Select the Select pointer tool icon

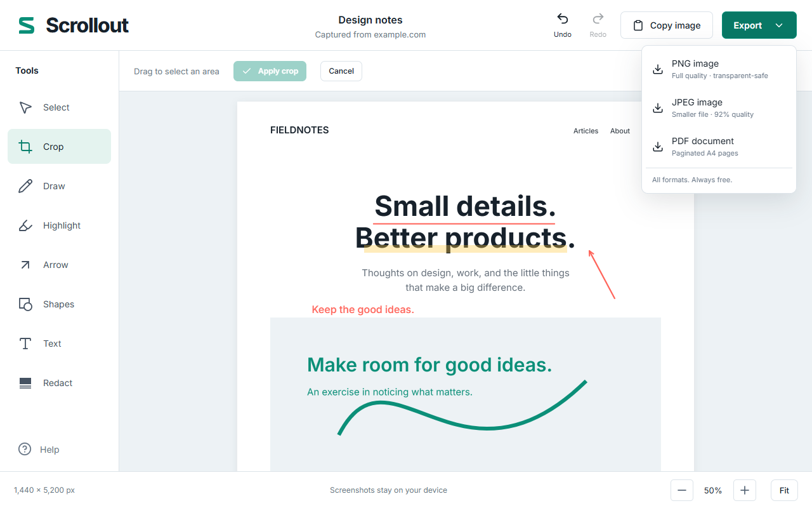tap(25, 107)
